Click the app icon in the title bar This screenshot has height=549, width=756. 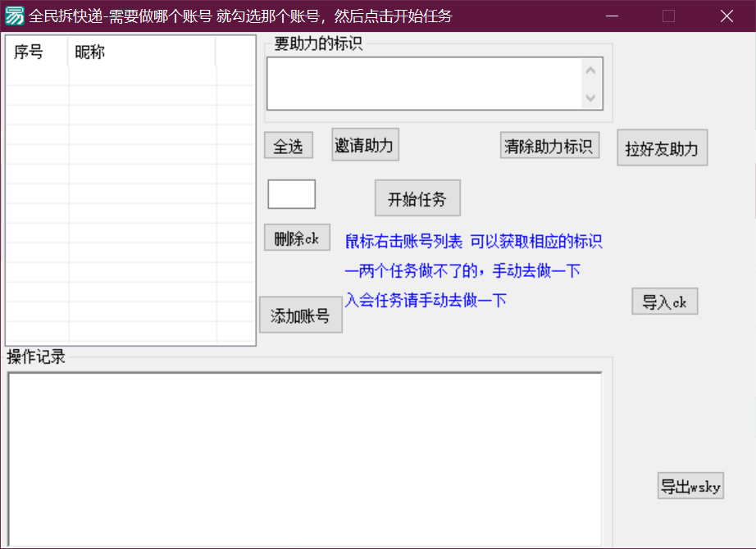(x=14, y=16)
